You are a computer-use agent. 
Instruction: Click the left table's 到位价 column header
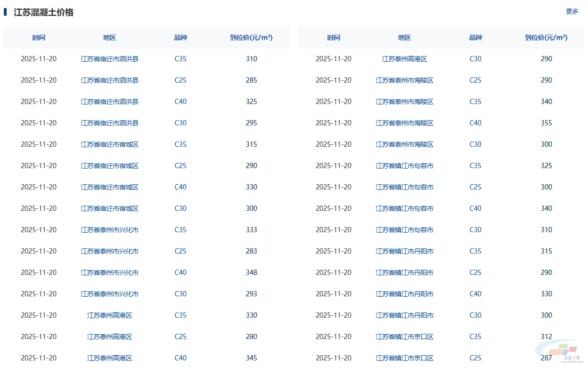251,38
